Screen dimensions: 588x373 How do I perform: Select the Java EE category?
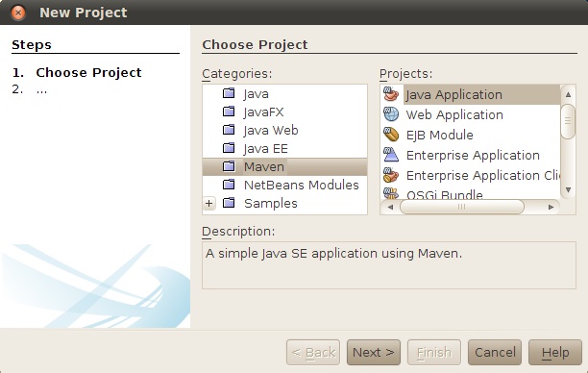pyautogui.click(x=266, y=149)
